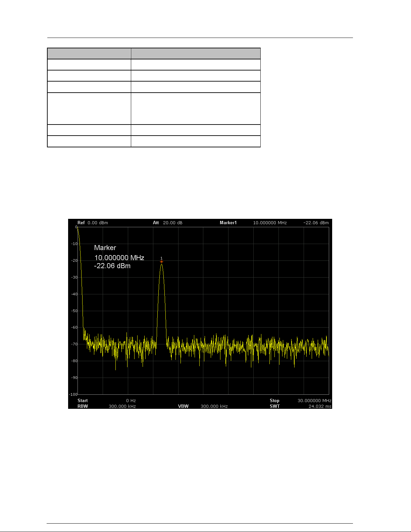Viewport: 411px width, 532px height.
Task: Click the marker 1 diamond on the peak
Action: (161, 261)
